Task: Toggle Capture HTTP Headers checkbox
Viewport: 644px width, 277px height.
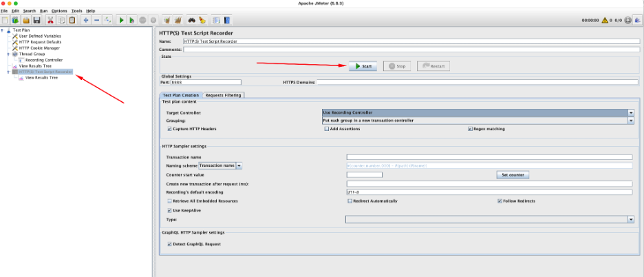Action: coord(169,129)
